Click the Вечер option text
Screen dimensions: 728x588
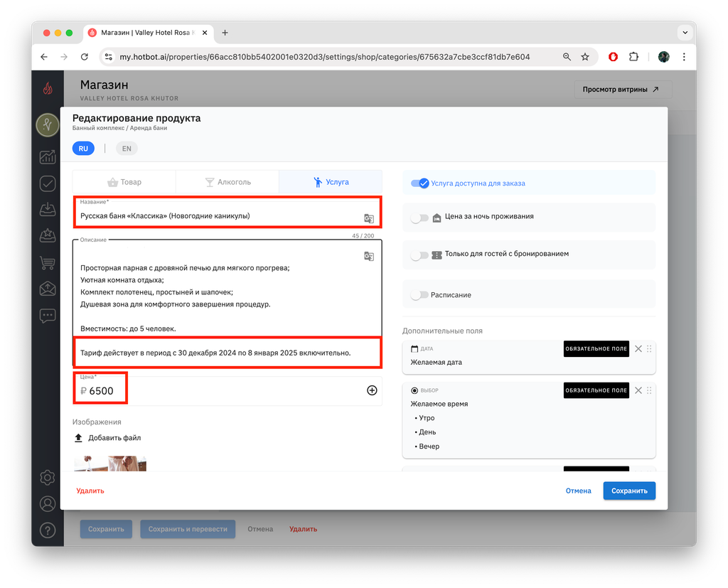point(429,447)
